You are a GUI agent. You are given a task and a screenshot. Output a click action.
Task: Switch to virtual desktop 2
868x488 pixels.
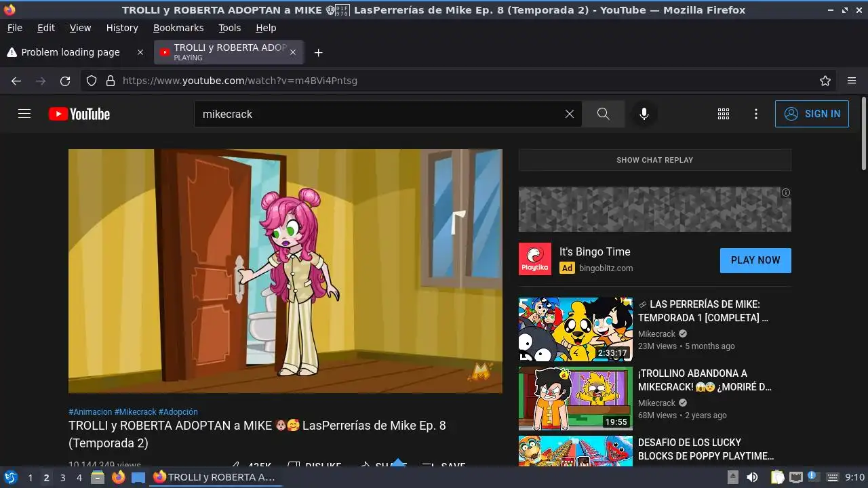click(46, 477)
